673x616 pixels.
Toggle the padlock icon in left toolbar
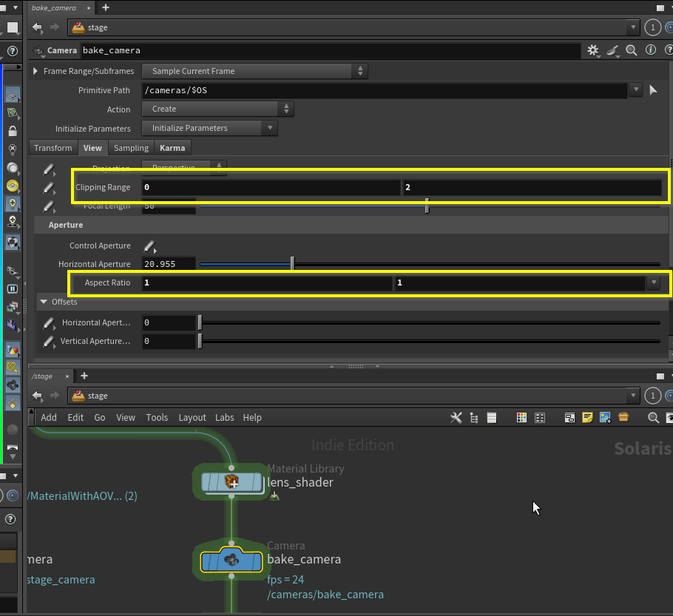13,131
